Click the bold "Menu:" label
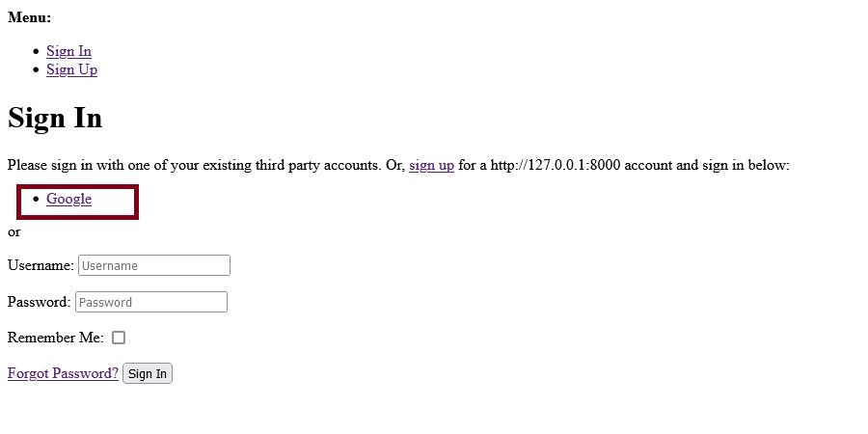The height and width of the screenshot is (434, 868). pos(30,17)
